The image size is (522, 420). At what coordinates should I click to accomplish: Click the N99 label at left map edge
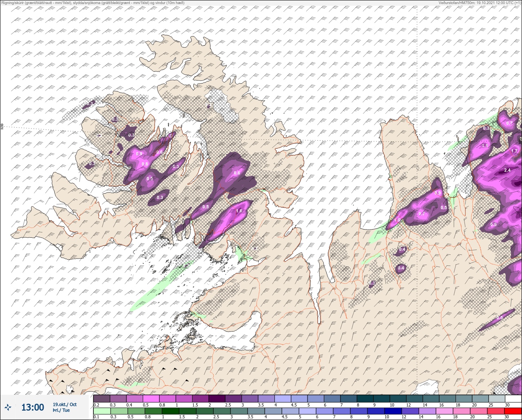[x=2, y=127]
